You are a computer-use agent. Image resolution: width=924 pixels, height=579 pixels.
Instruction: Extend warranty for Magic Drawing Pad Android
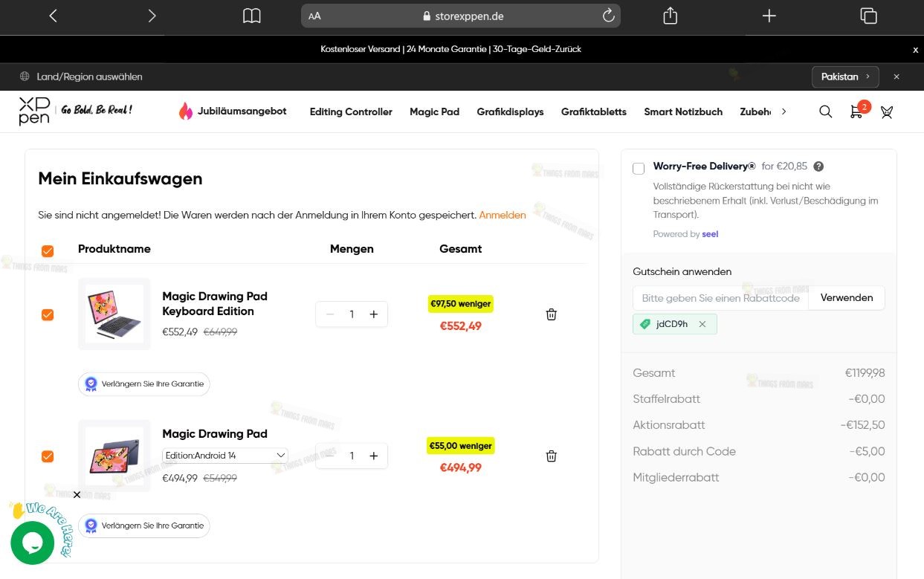(144, 525)
